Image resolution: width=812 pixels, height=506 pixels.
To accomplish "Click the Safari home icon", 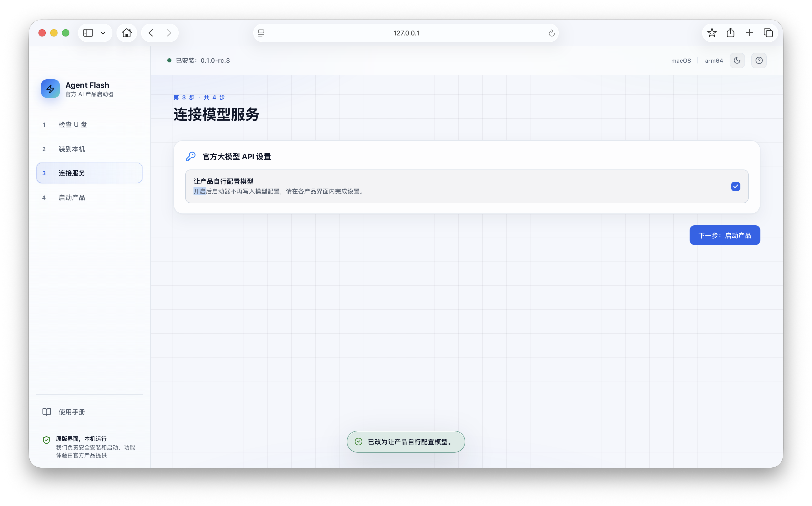I will (x=127, y=33).
